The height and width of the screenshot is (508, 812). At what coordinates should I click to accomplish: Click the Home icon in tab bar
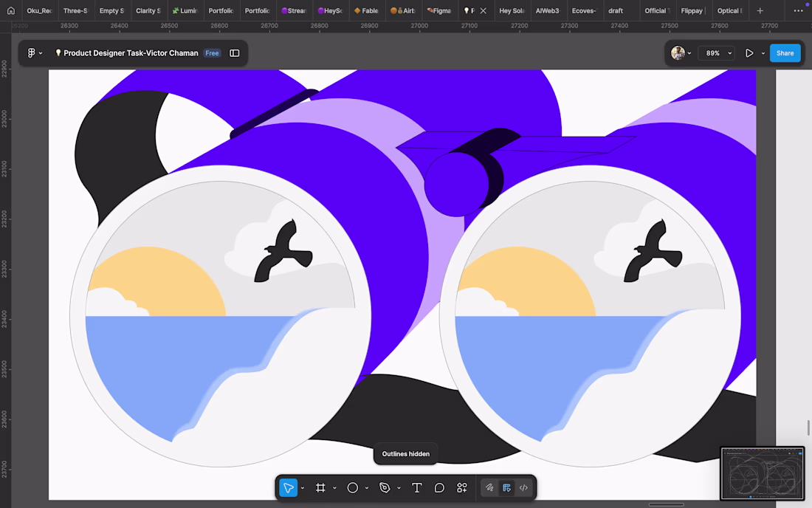(10, 11)
